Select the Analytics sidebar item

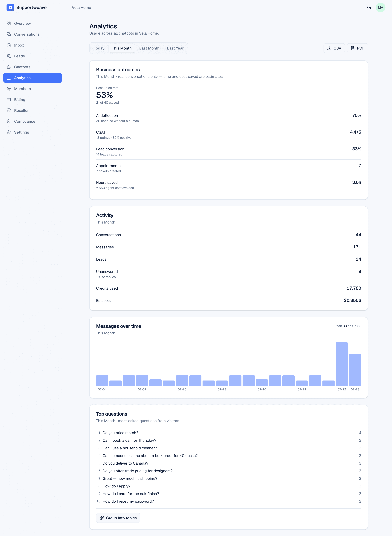33,78
